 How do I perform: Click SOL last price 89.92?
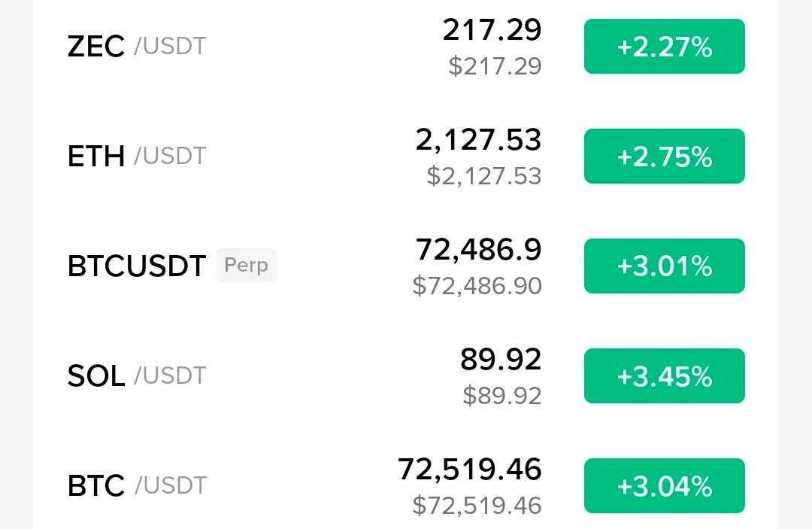(x=501, y=360)
